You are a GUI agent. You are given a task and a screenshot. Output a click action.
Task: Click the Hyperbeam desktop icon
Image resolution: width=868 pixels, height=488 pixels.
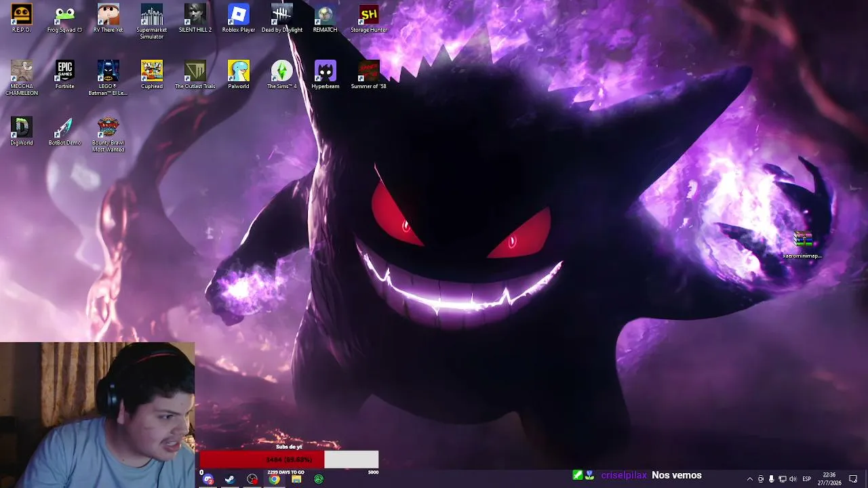click(325, 75)
